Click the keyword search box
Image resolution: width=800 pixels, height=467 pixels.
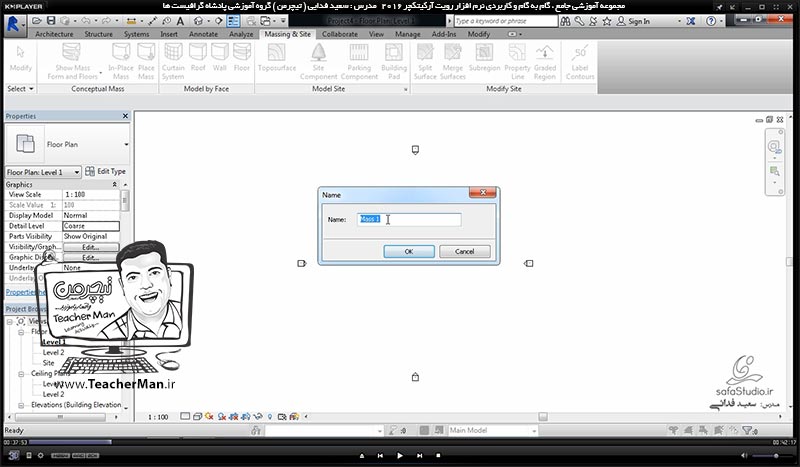point(506,21)
